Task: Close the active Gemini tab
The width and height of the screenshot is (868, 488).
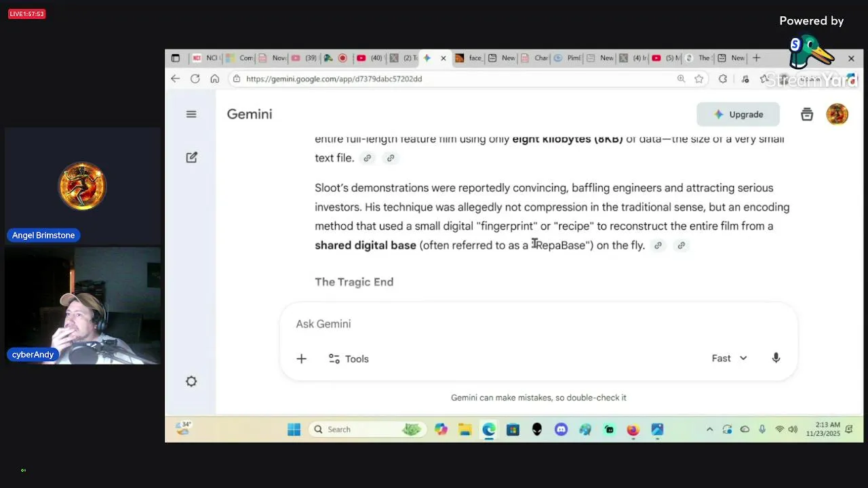Action: [443, 58]
